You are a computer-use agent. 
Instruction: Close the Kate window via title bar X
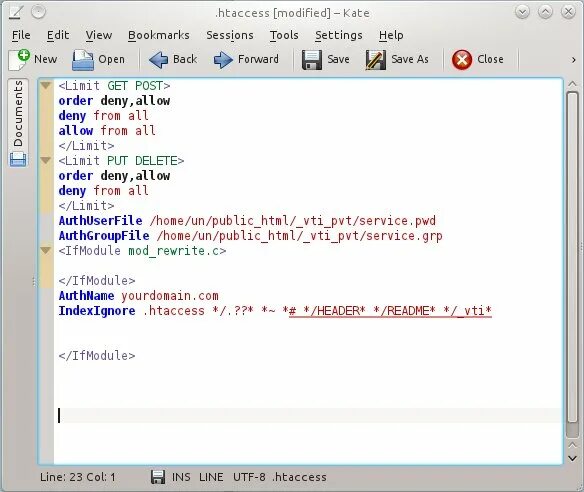[x=568, y=12]
